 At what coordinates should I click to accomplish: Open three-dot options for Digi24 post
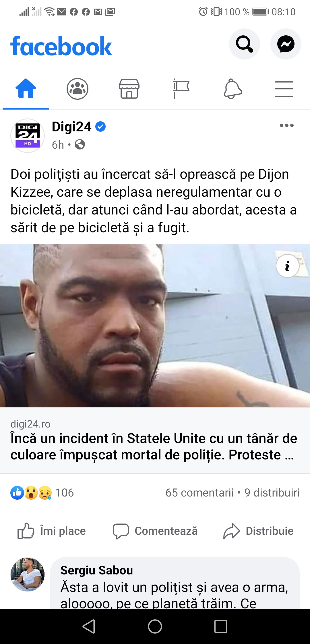(x=287, y=125)
